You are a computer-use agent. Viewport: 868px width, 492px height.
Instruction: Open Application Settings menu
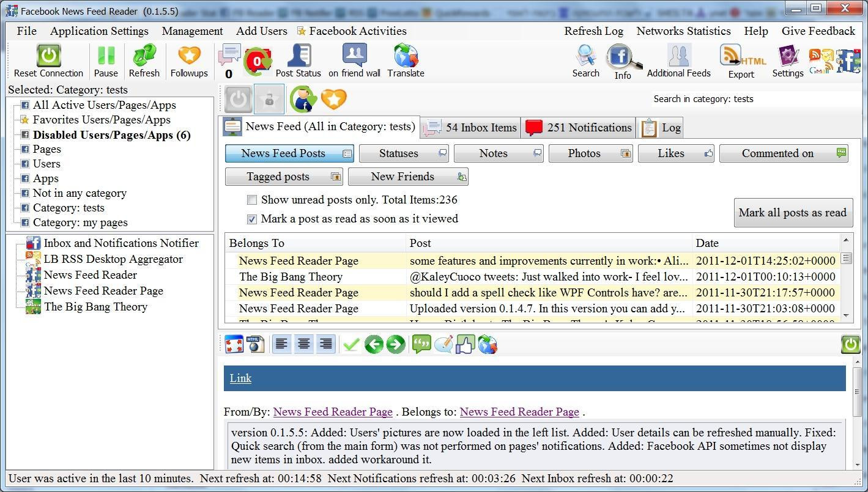(x=99, y=31)
